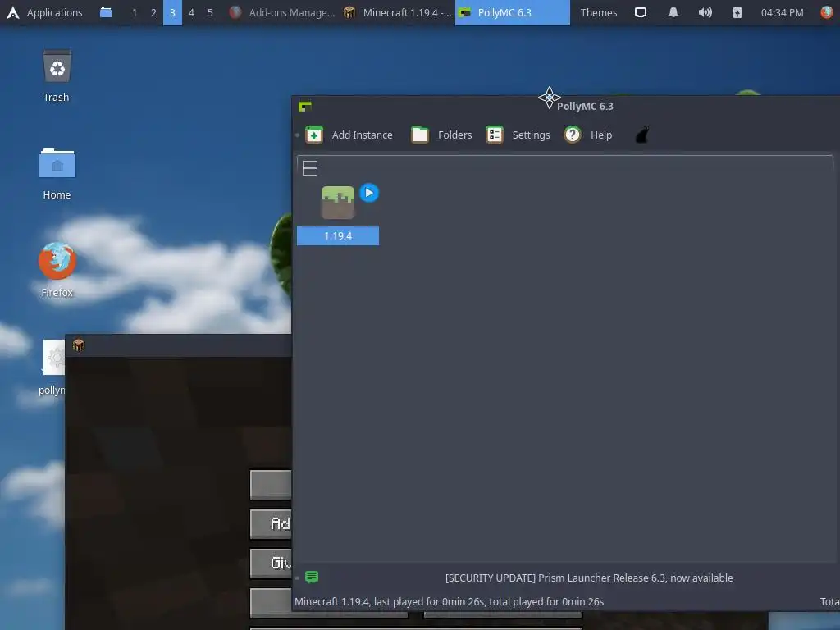Collapse the instance group with box icon
The width and height of the screenshot is (840, 630).
pos(309,168)
